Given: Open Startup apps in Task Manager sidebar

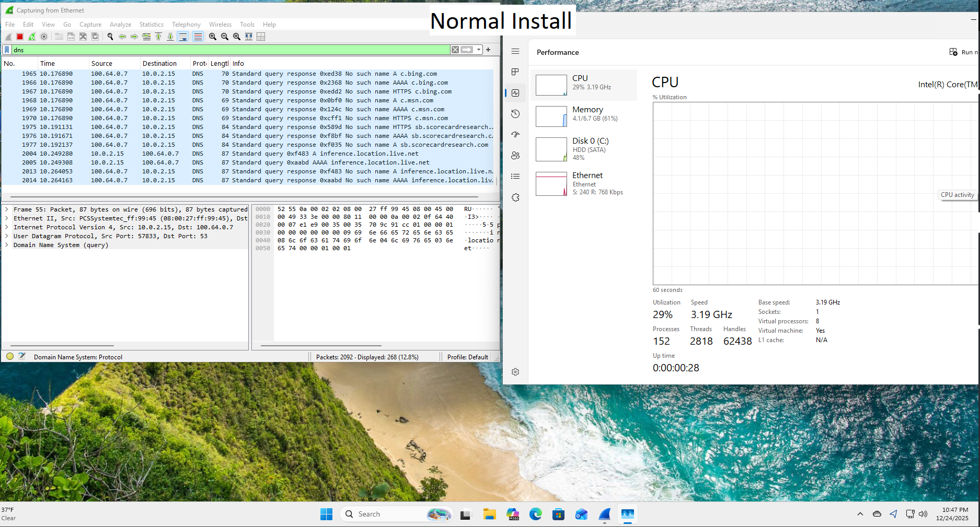Looking at the screenshot, I should tap(515, 135).
